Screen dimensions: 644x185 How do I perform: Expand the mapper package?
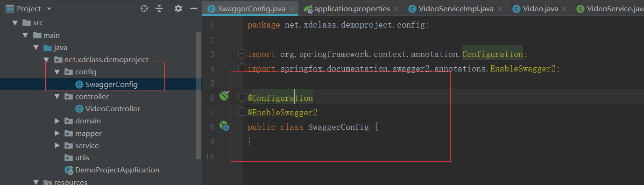(57, 133)
